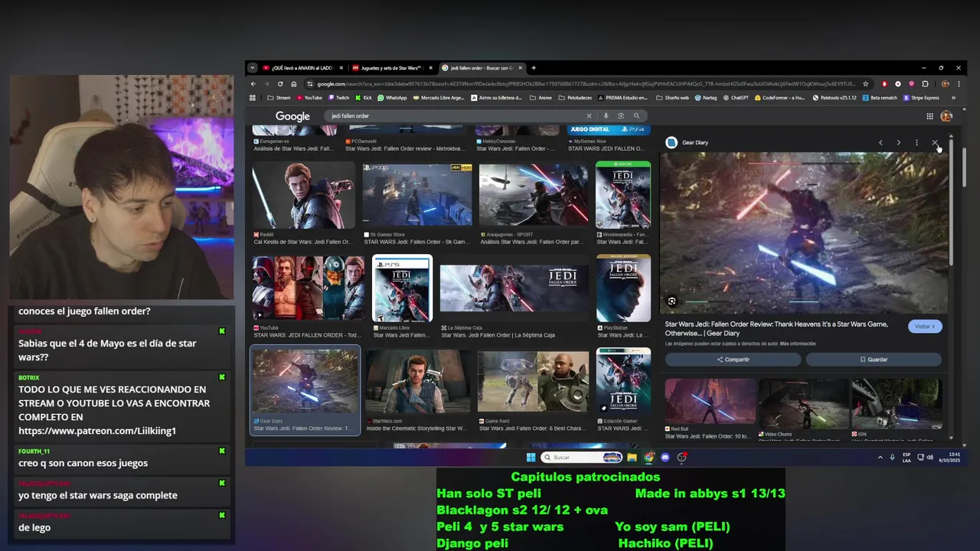Open the bookmarks apps grid icon
The height and width of the screenshot is (551, 980).
pyautogui.click(x=253, y=98)
